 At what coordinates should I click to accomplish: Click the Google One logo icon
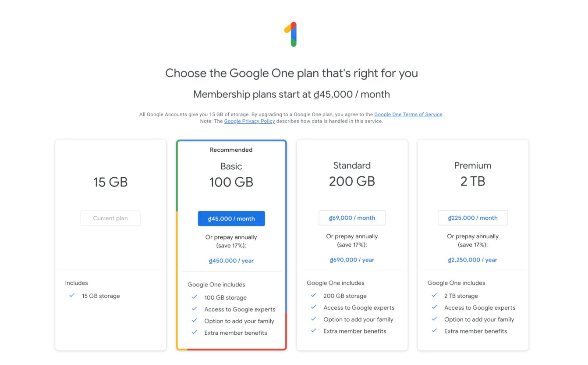(292, 34)
